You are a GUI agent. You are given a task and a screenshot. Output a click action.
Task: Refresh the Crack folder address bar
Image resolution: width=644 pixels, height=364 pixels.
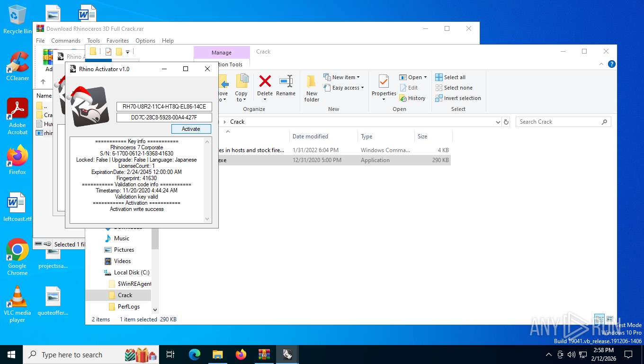(506, 122)
